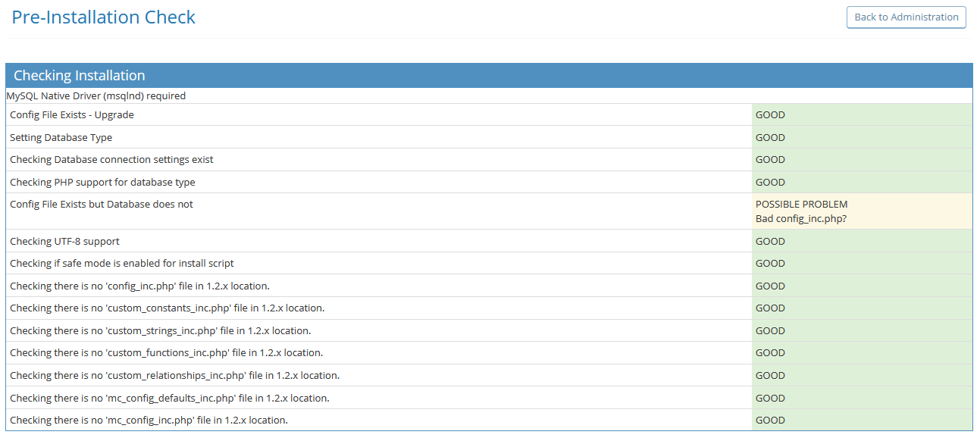Click the POSSIBLE PROBLEM status text
980x441 pixels.
(801, 205)
